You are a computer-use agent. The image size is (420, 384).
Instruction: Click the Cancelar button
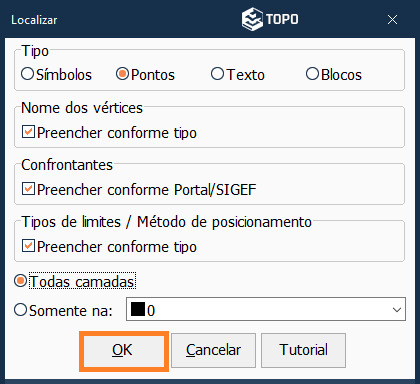(x=213, y=350)
